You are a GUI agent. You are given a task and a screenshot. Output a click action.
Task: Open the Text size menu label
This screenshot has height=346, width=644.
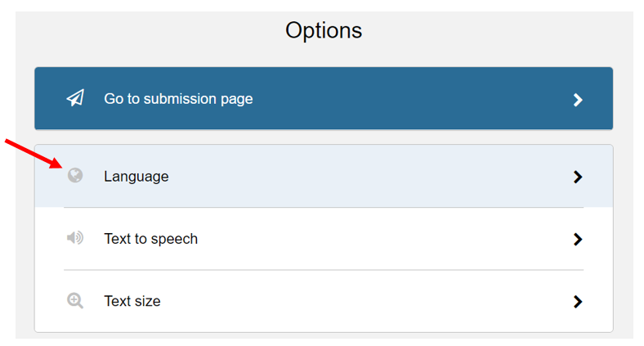tap(132, 301)
